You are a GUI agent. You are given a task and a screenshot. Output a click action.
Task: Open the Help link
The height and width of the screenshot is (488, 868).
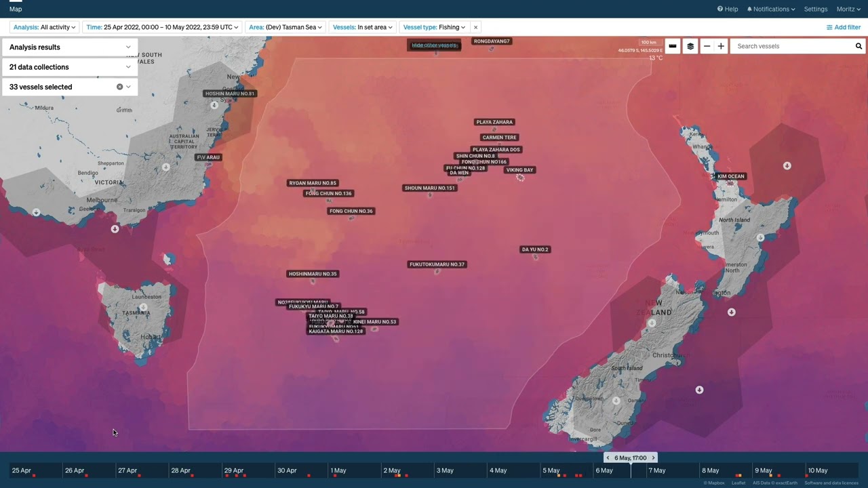[x=728, y=9]
